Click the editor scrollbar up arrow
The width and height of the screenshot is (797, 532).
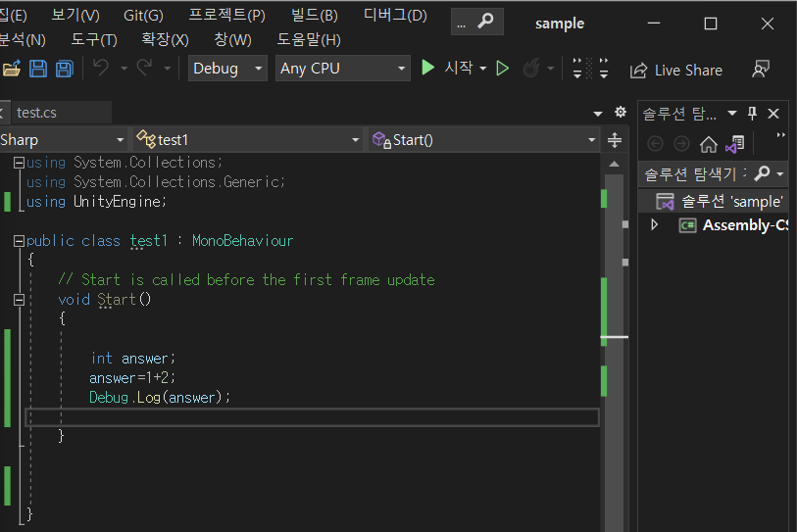pos(614,164)
